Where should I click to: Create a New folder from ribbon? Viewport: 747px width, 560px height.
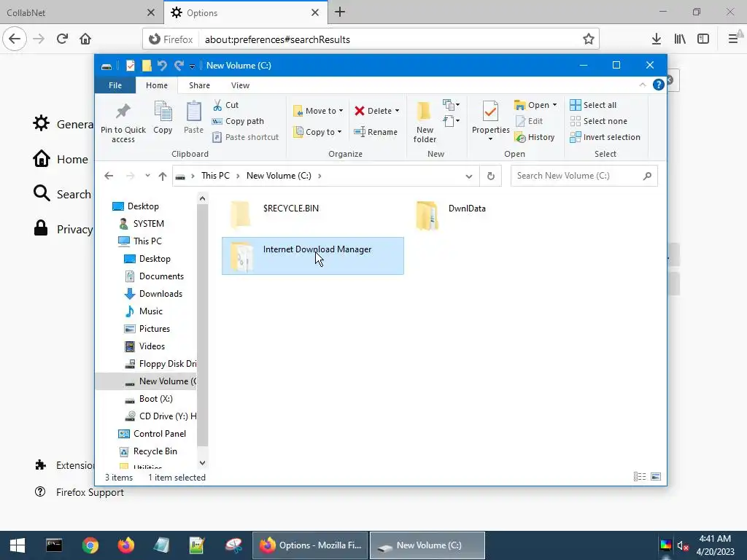pos(425,122)
